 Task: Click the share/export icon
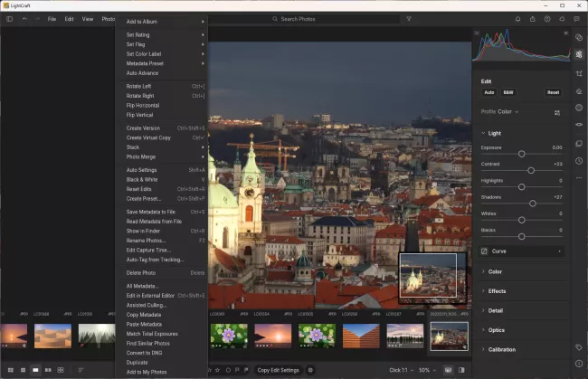pyautogui.click(x=533, y=19)
